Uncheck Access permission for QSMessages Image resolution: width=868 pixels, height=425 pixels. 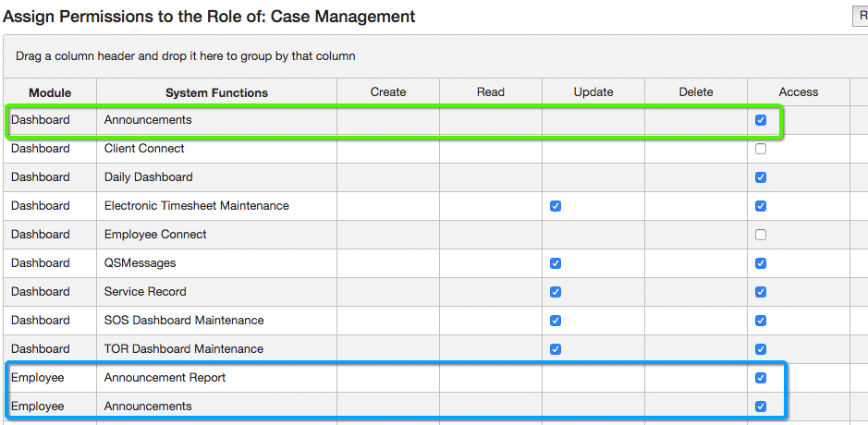(x=760, y=263)
